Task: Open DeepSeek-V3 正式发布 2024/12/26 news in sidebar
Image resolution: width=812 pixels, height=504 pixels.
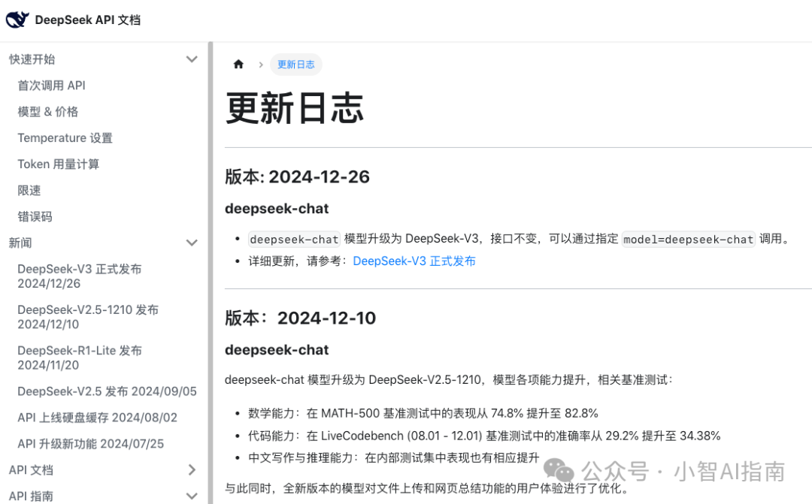Action: click(79, 276)
